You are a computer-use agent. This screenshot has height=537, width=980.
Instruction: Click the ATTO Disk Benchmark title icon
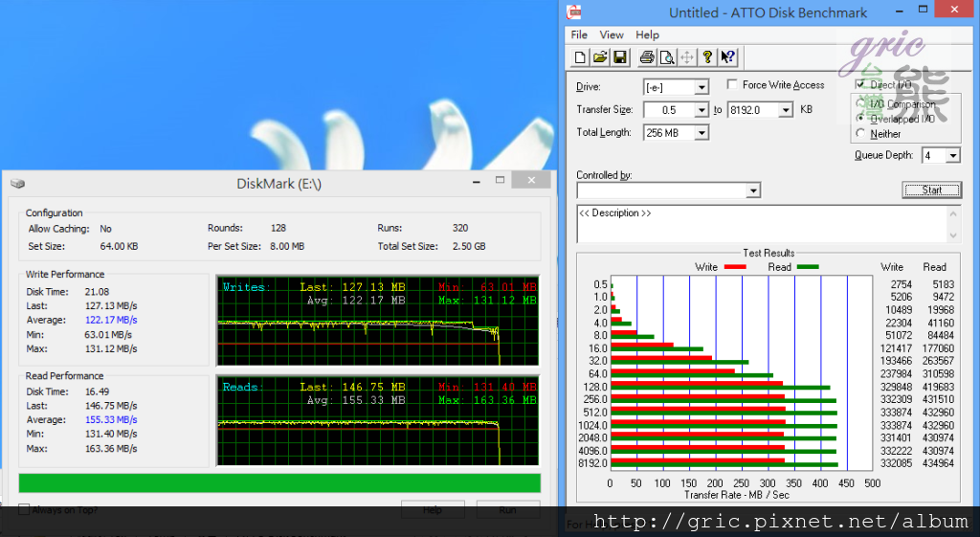point(574,11)
